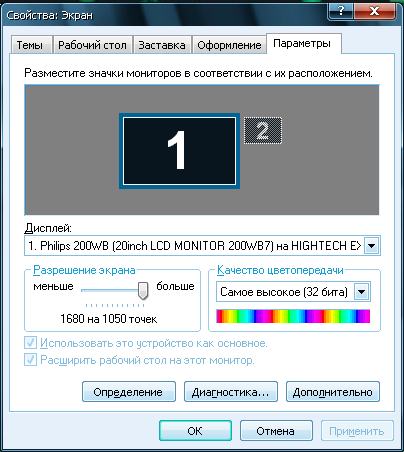Expand the Дисплей dropdown arrow
This screenshot has width=404, height=452.
click(x=371, y=246)
